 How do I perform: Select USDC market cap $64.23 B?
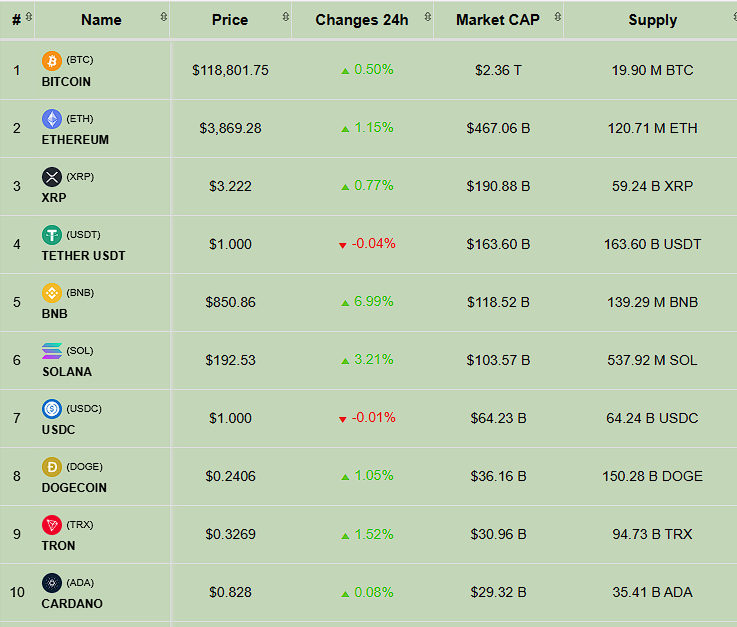click(x=498, y=418)
